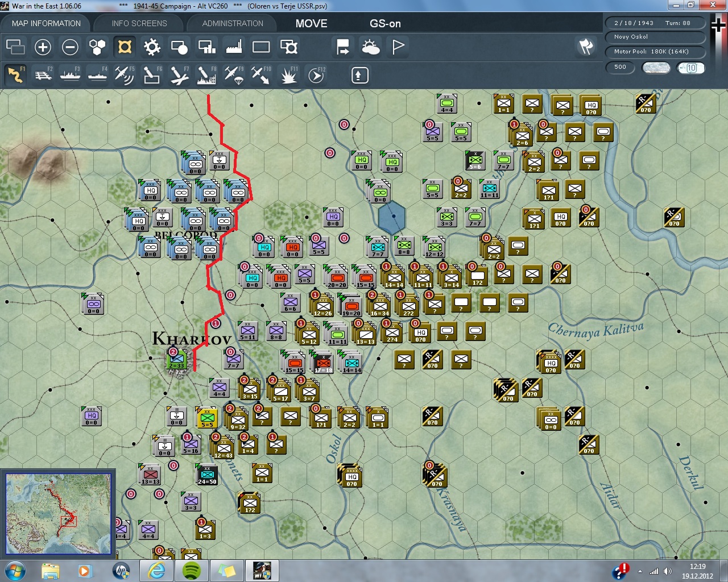Screen dimensions: 728x582
Task: Select the F10 air transfer mode icon
Action: point(261,75)
